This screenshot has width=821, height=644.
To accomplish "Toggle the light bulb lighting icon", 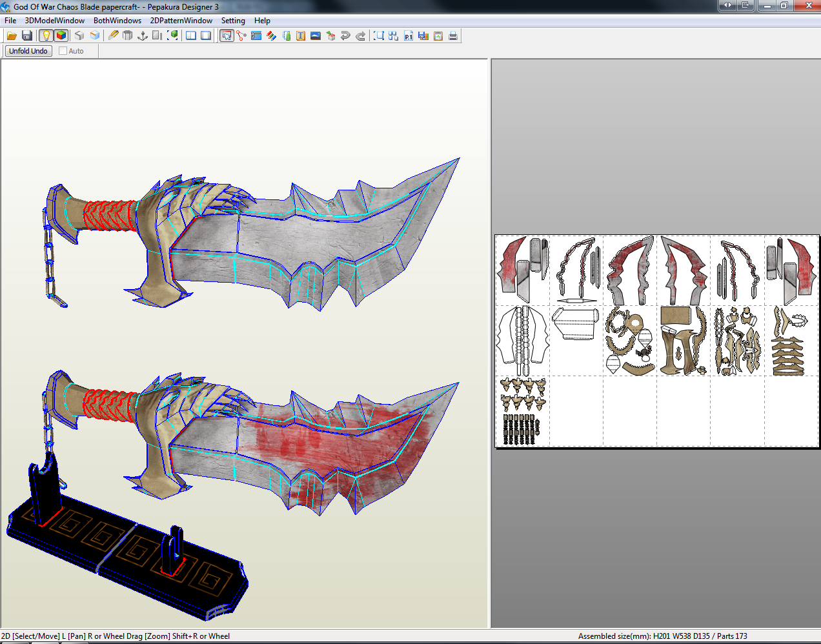I will (x=46, y=35).
